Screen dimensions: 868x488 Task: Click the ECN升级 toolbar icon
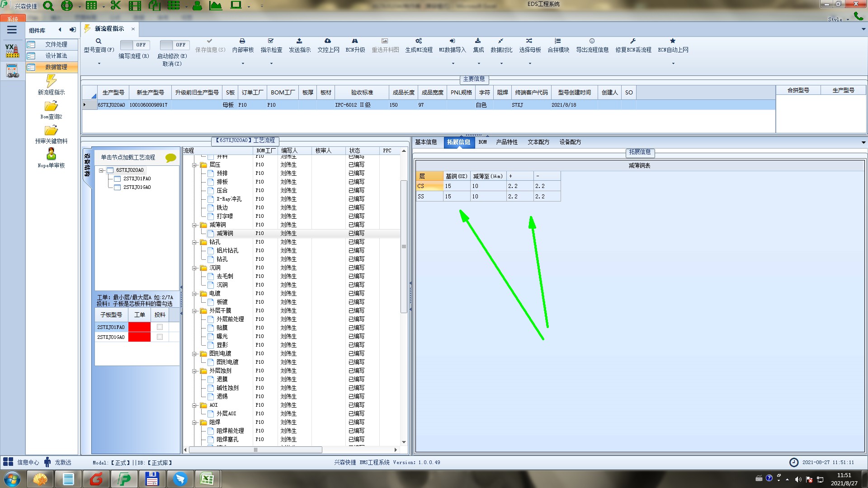coord(355,41)
